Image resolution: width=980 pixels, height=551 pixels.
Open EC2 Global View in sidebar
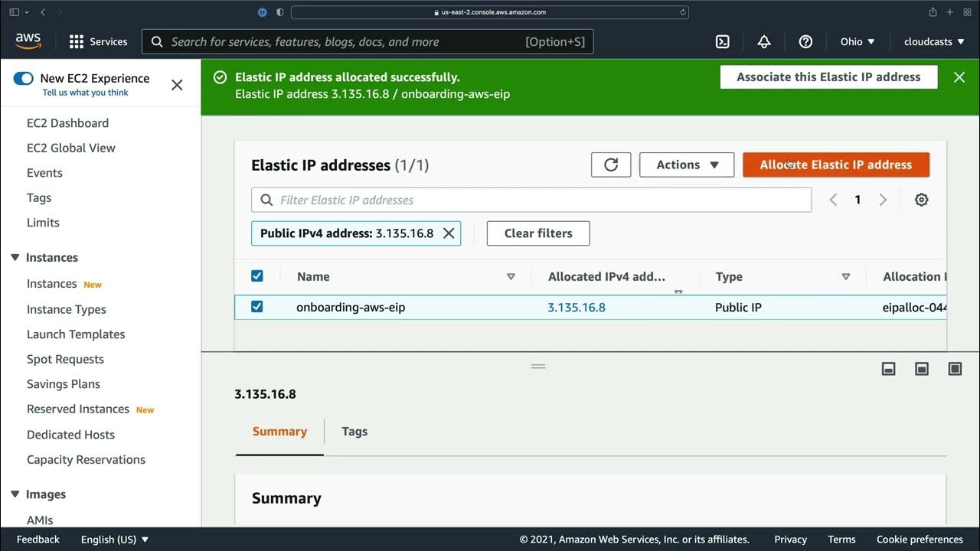coord(71,148)
